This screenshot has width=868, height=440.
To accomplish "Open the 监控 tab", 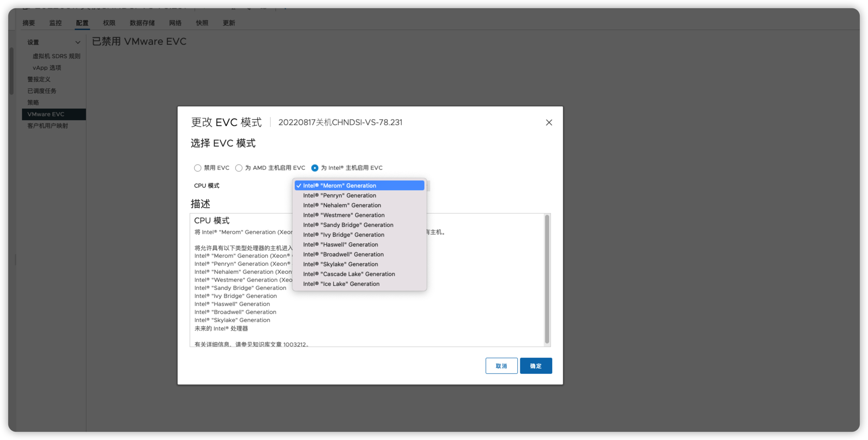I will (x=55, y=23).
